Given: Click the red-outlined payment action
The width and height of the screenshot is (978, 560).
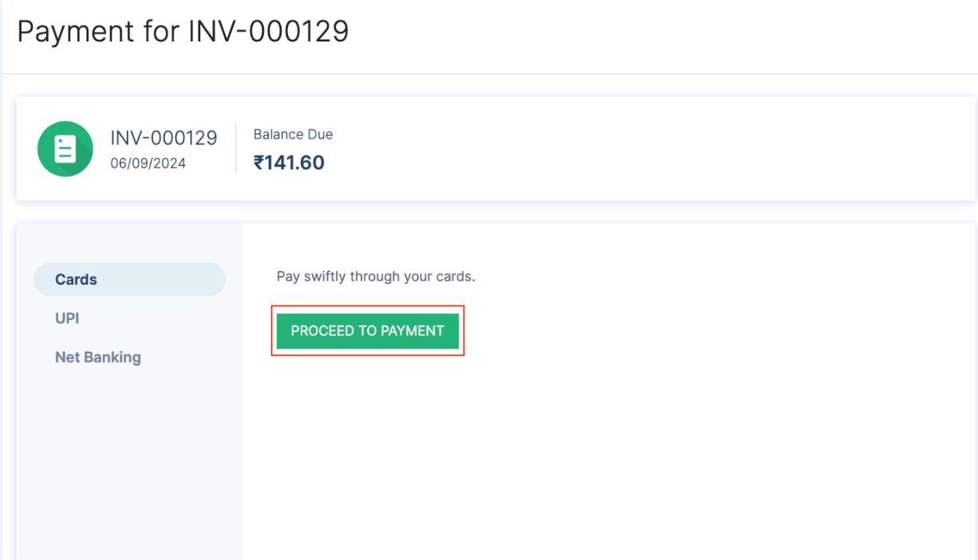Looking at the screenshot, I should (368, 330).
